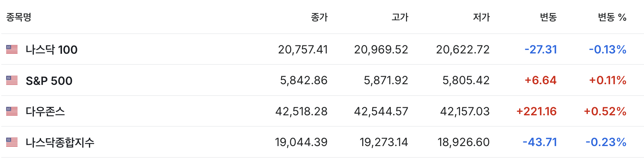644x160 pixels.
Task: Sort by the 변동 column header
Action: [x=548, y=17]
